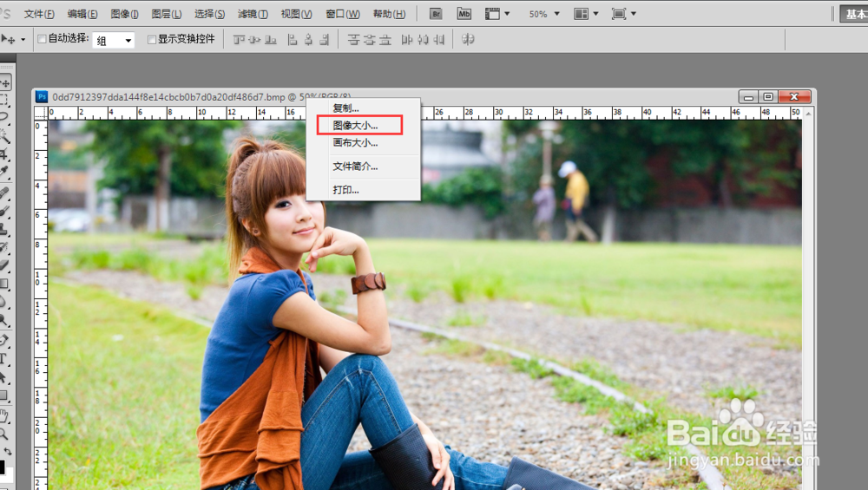The width and height of the screenshot is (868, 490).
Task: Select the Crop tool
Action: click(x=4, y=154)
